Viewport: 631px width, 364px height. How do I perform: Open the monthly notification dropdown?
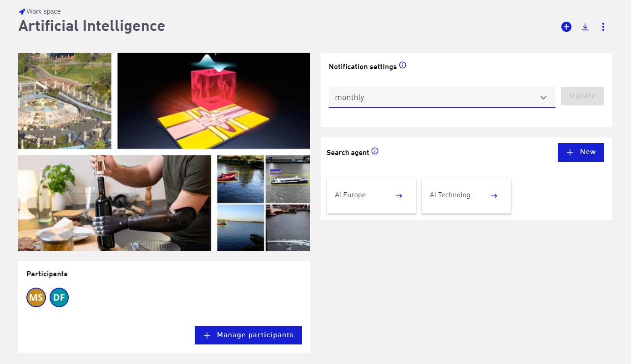[442, 97]
